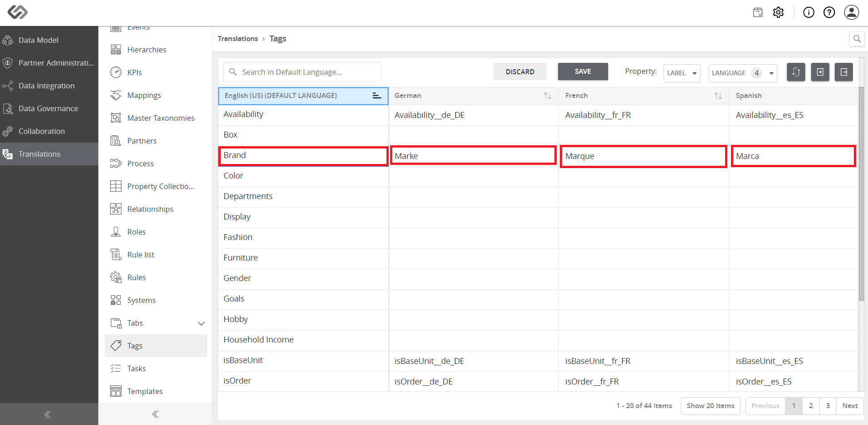Open Property Collections item
The image size is (868, 425).
pyautogui.click(x=156, y=186)
